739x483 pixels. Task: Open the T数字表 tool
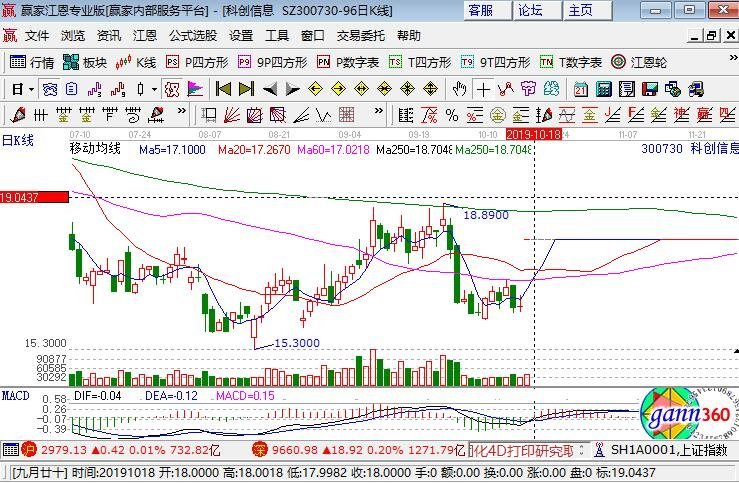tap(571, 62)
